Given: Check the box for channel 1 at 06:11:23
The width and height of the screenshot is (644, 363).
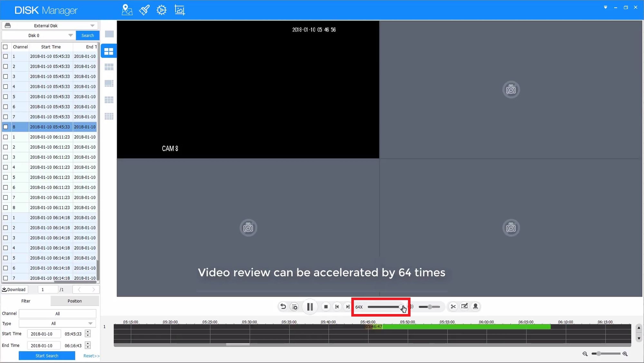Looking at the screenshot, I should (x=5, y=137).
